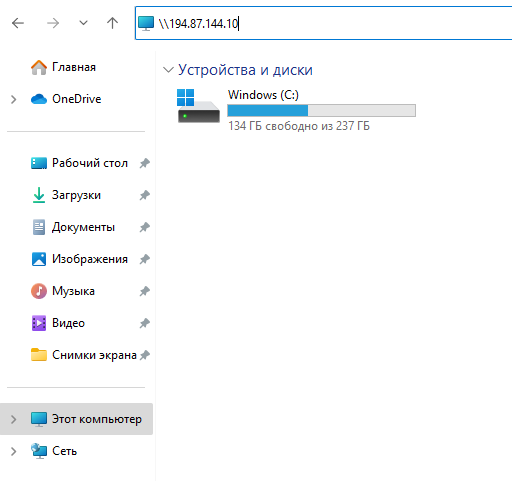Click the forward navigation arrow
This screenshot has height=481, width=512.
53,23
